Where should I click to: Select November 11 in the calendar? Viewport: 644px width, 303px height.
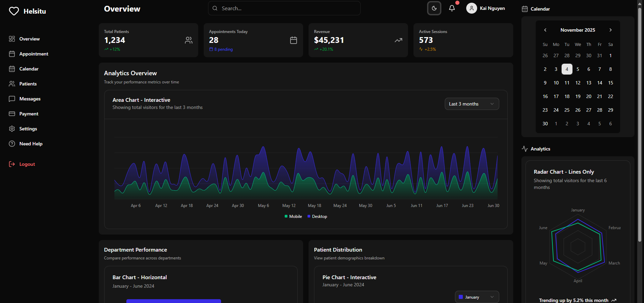point(567,83)
